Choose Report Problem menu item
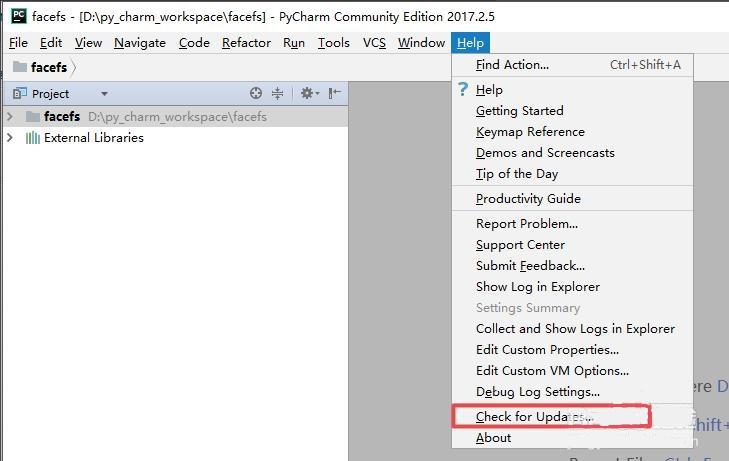729x461 pixels. click(x=572, y=224)
